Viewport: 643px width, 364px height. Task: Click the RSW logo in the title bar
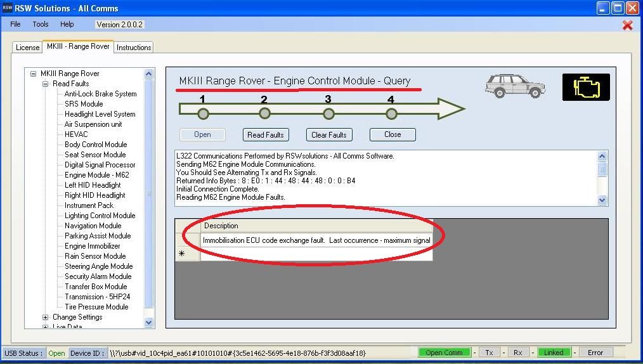coord(8,8)
